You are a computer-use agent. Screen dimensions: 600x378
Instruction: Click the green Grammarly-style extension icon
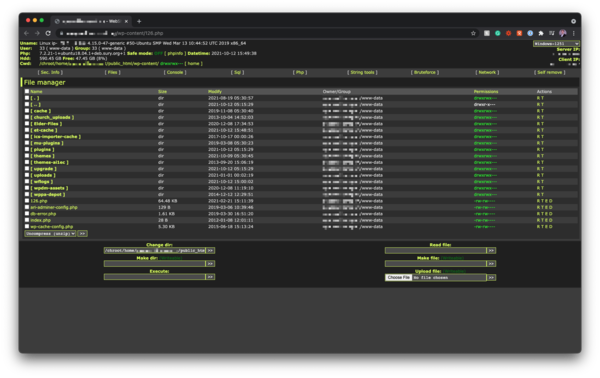point(497,33)
